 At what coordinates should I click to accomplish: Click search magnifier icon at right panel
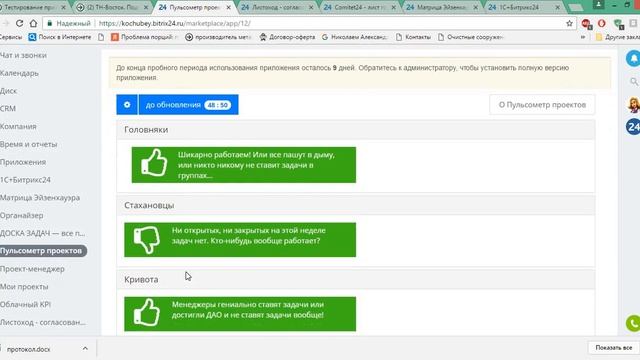(633, 82)
